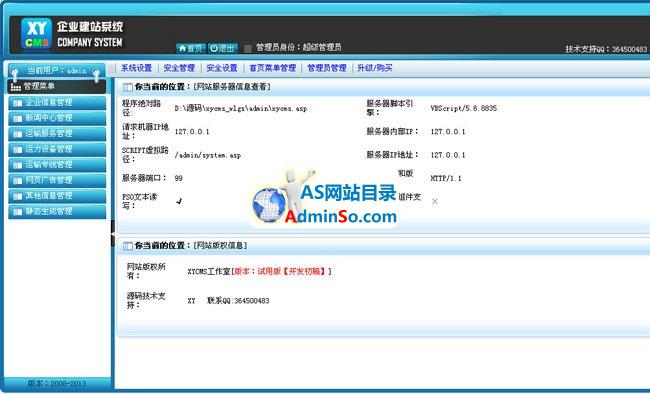The width and height of the screenshot is (650, 394).
Task: Expand 静态生成管理 sidebar section
Action: (x=57, y=212)
